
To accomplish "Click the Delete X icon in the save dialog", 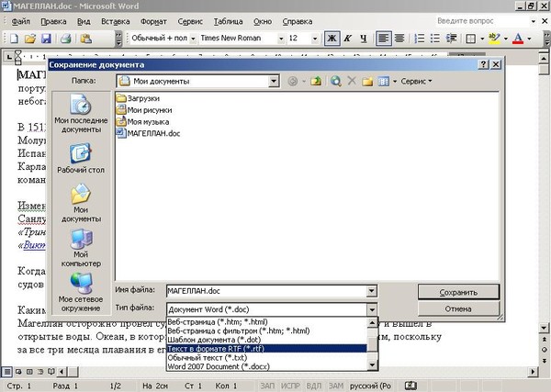I will (352, 81).
